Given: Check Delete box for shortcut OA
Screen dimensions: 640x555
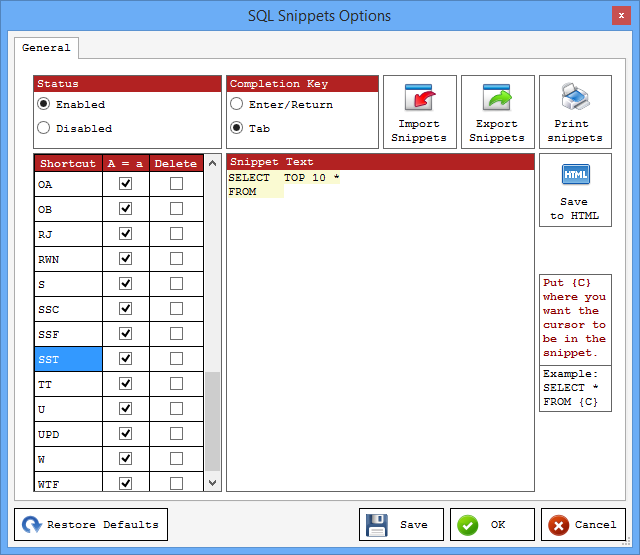Looking at the screenshot, I should (176, 184).
